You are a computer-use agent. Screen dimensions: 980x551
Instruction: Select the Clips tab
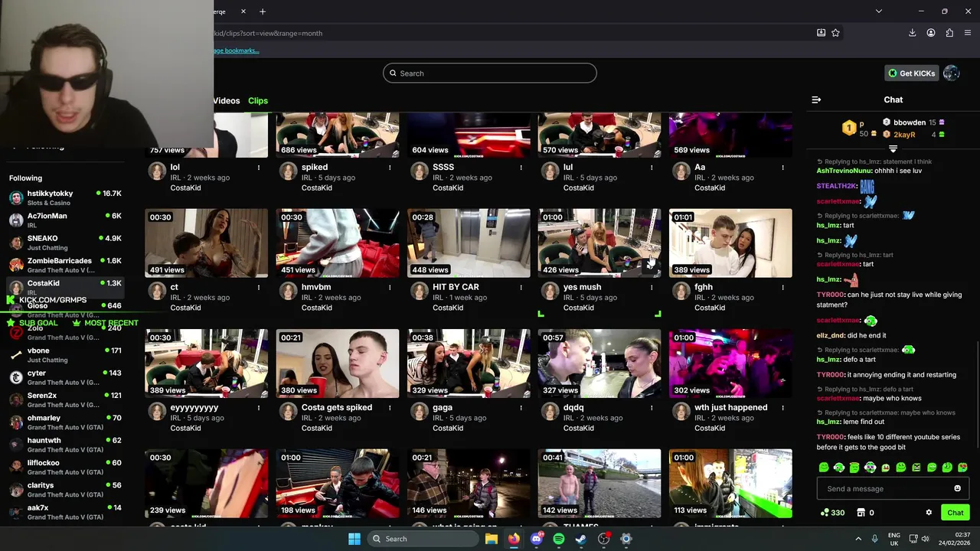tap(258, 101)
